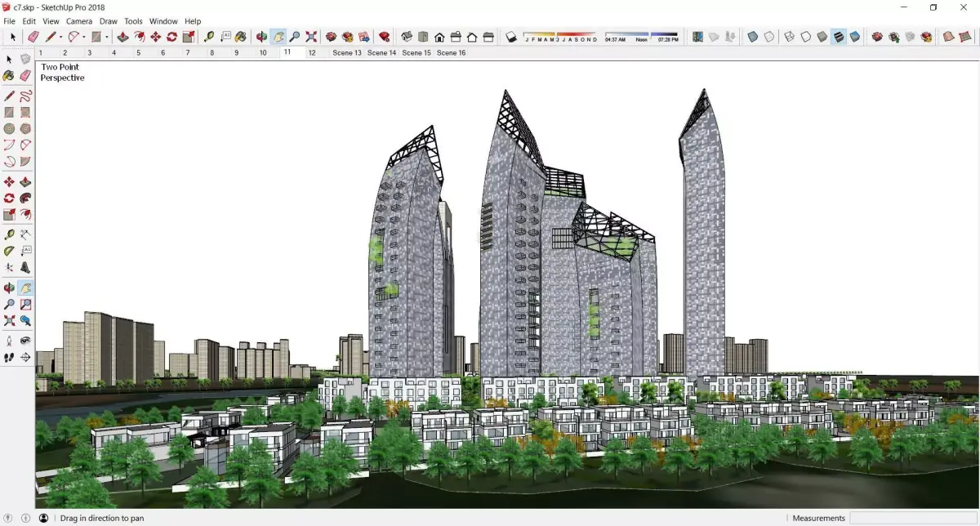The height and width of the screenshot is (526, 980).
Task: Choose the Section Plane tool
Action: (x=25, y=357)
